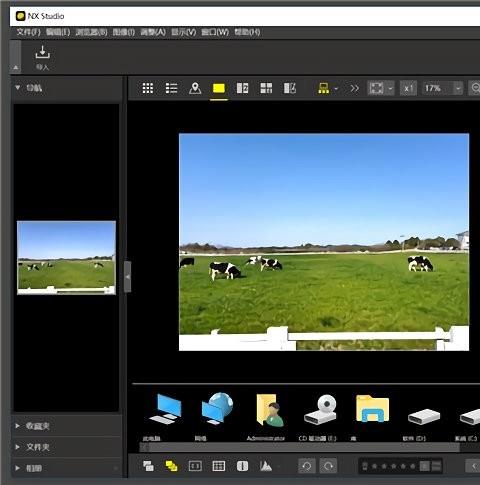The image size is (480, 485).
Task: Toggle focus point display icon
Action: pos(195,466)
